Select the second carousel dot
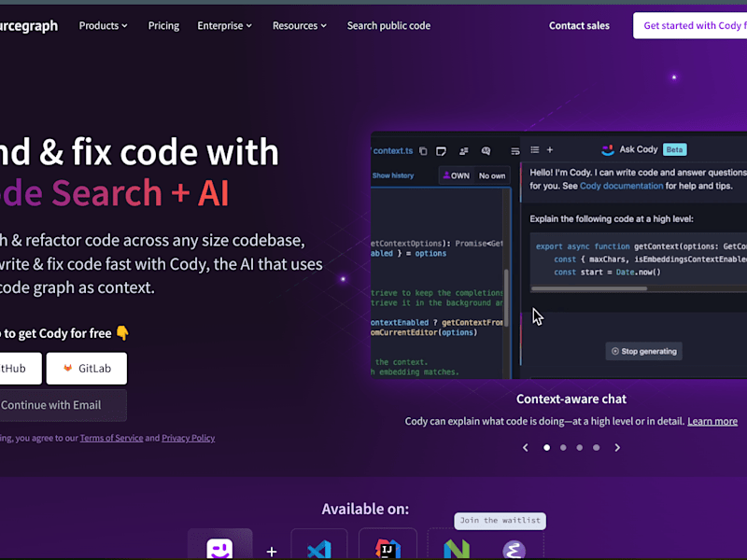 [563, 448]
